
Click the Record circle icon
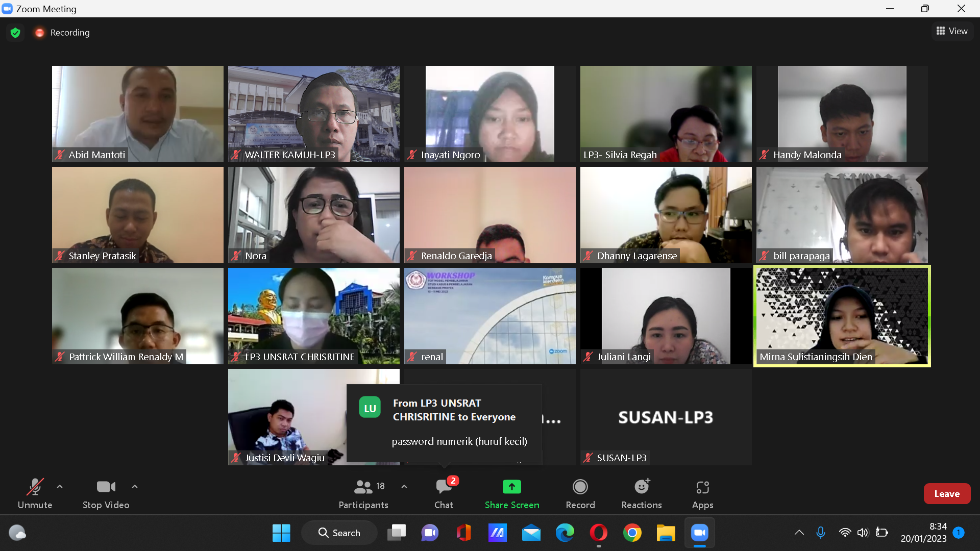click(x=580, y=487)
